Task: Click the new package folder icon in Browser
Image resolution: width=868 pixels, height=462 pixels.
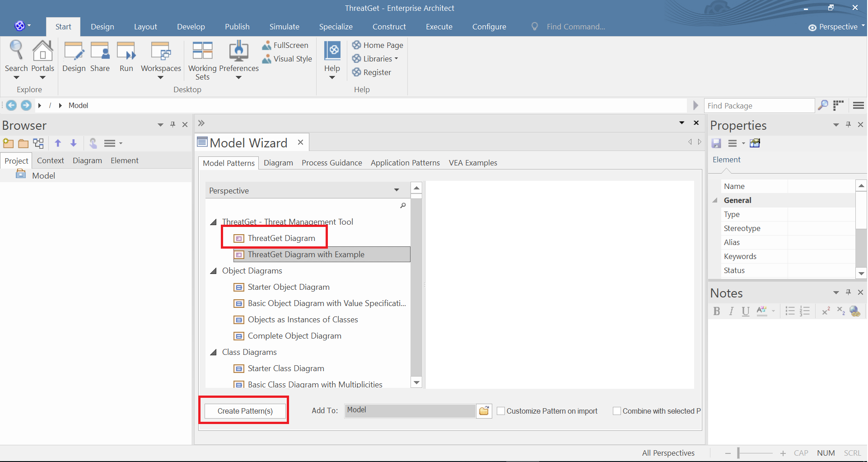Action: tap(23, 144)
